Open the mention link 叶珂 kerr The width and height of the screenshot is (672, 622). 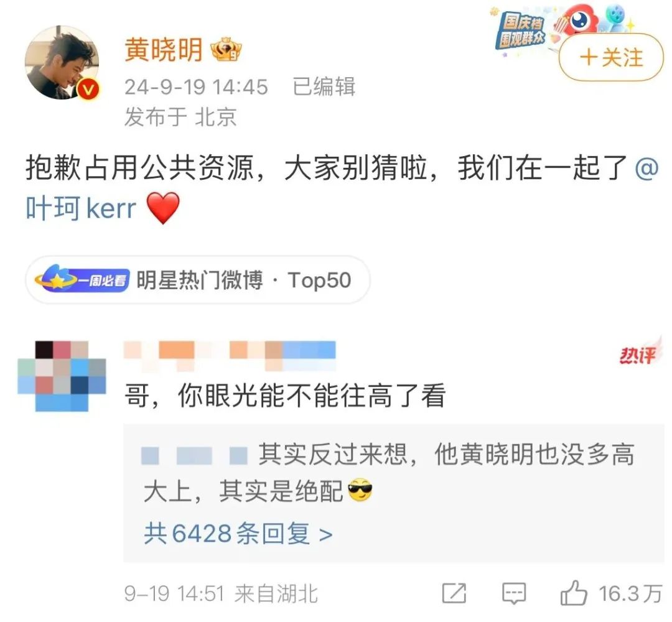[x=81, y=208]
